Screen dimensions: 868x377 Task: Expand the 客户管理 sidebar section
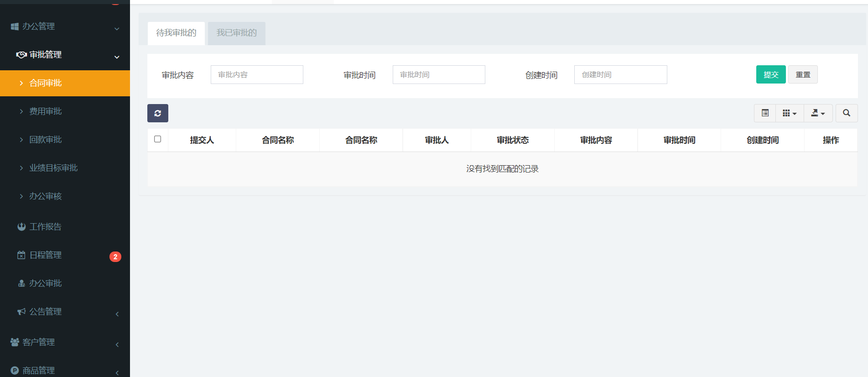[x=65, y=342]
